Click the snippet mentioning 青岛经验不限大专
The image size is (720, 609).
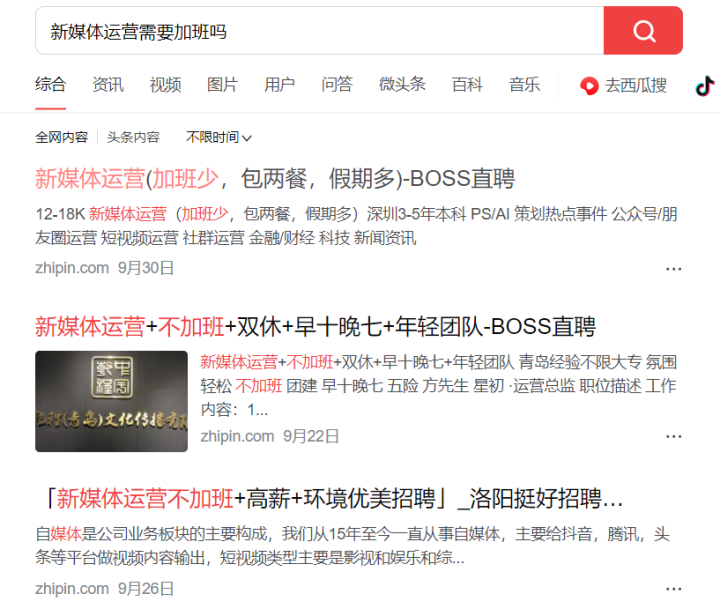[x=439, y=386]
